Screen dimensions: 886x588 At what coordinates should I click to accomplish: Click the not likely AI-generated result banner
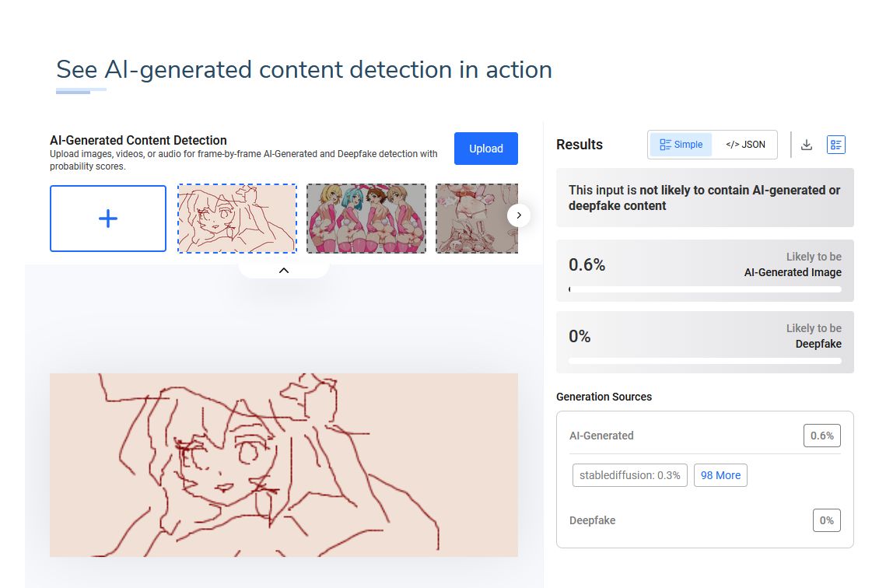click(705, 198)
